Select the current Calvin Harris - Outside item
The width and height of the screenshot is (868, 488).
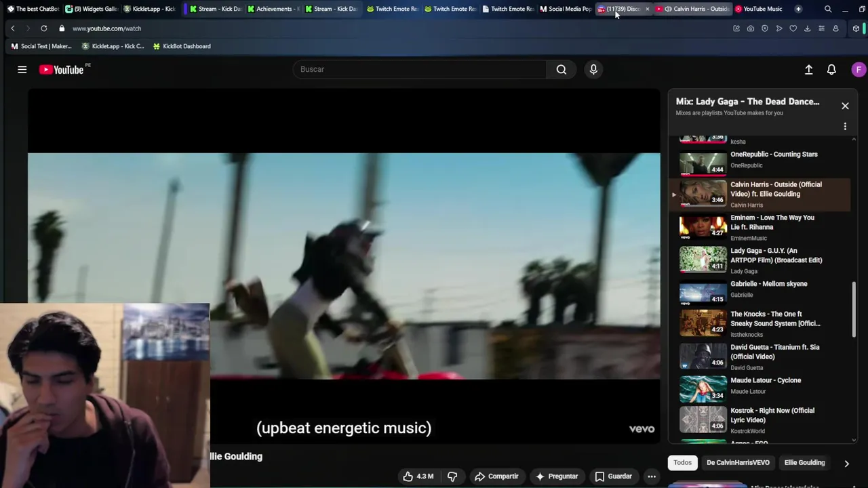point(759,194)
